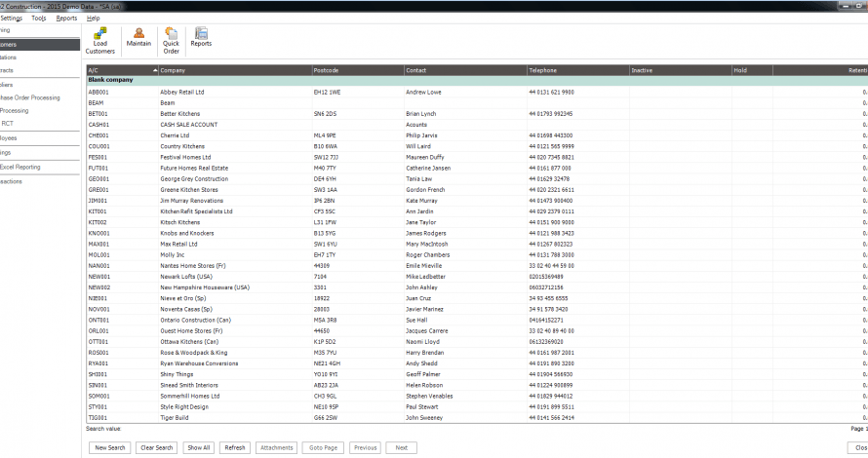Screen dimensions: 868x458
Task: Select the Festival Homes Ltd row
Action: (477, 157)
